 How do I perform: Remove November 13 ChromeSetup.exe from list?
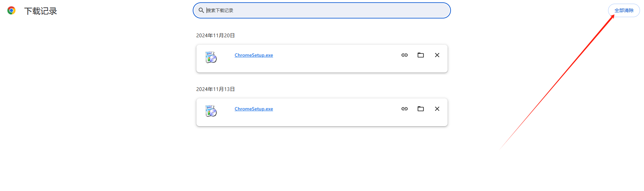coord(437,109)
